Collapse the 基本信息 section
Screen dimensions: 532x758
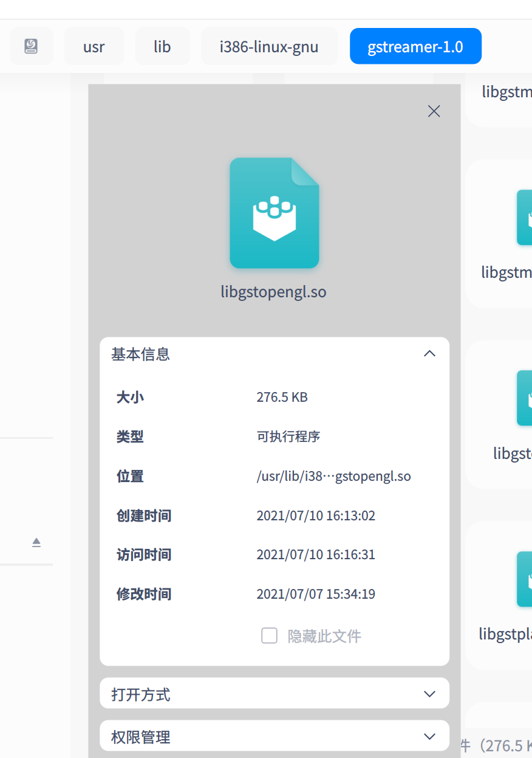tap(429, 354)
